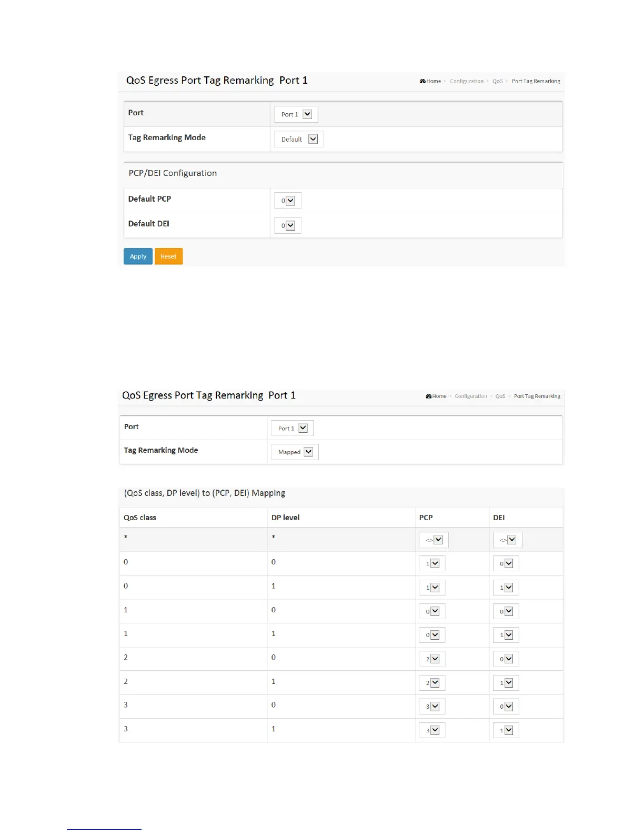Open Tag Remarking Mode dropdown showing Default
Screen dimensions: 644x834
pos(299,139)
